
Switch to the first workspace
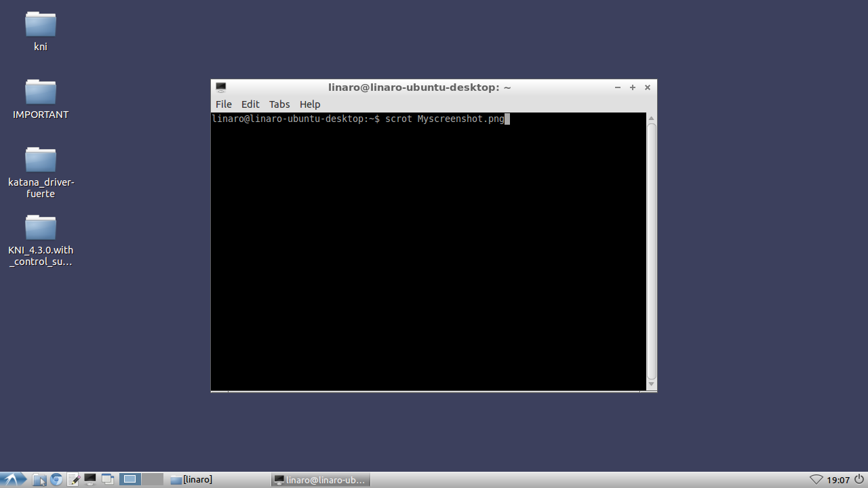[x=130, y=479]
